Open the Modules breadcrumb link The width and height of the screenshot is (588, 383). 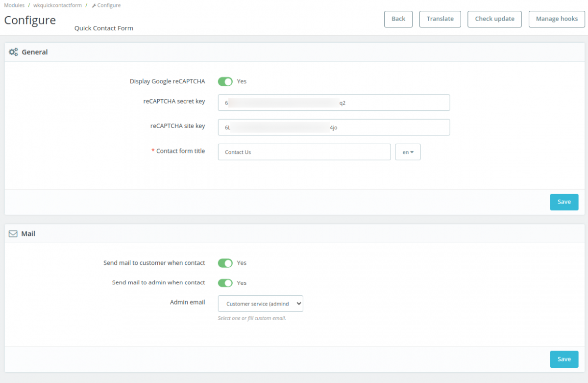[x=14, y=5]
